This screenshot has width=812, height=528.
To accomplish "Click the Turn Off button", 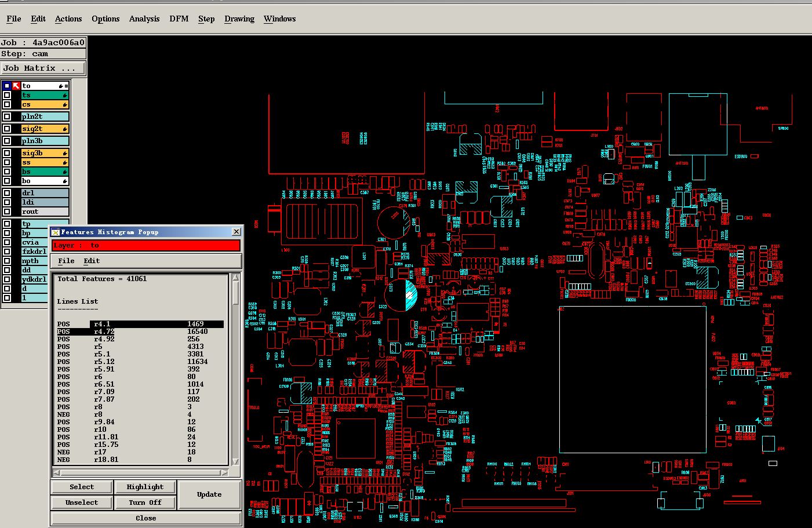I will coord(145,502).
